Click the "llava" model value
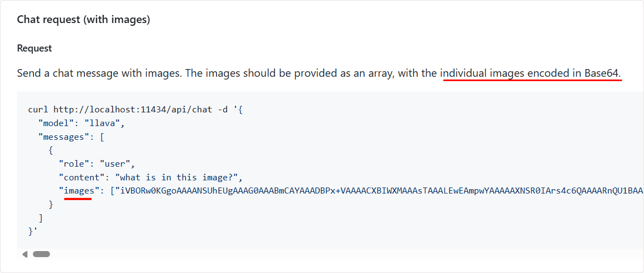The width and height of the screenshot is (644, 273). pyautogui.click(x=104, y=123)
